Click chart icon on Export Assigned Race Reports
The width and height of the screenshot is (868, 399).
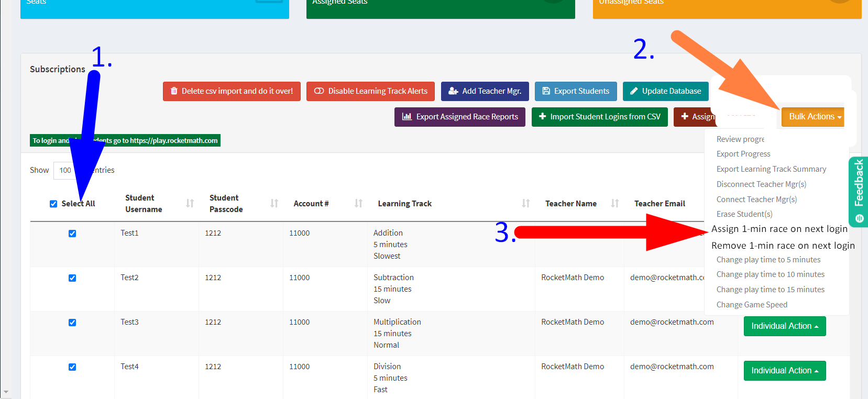(x=406, y=117)
